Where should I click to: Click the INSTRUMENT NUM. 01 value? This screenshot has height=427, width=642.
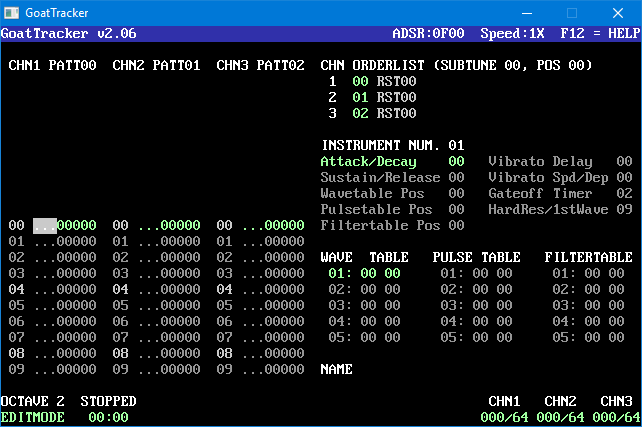point(456,145)
